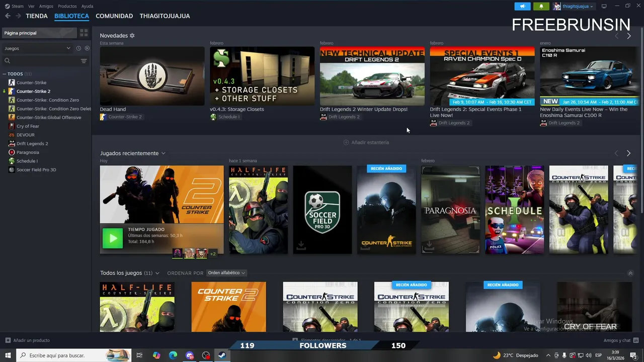
Task: Expand the Juegos filter dropdown
Action: point(38,48)
